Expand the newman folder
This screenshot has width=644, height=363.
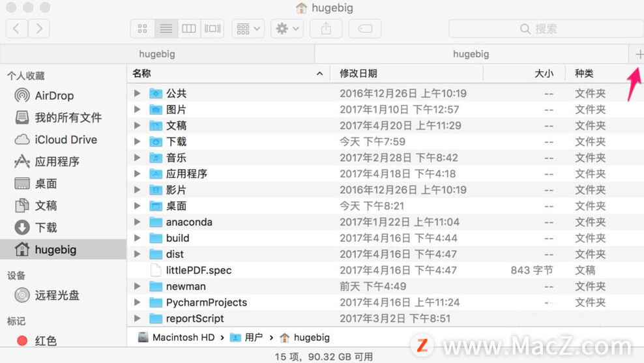click(x=137, y=286)
